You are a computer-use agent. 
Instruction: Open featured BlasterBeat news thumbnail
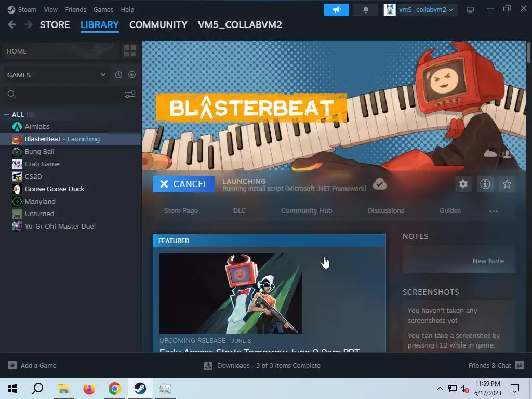pyautogui.click(x=231, y=293)
